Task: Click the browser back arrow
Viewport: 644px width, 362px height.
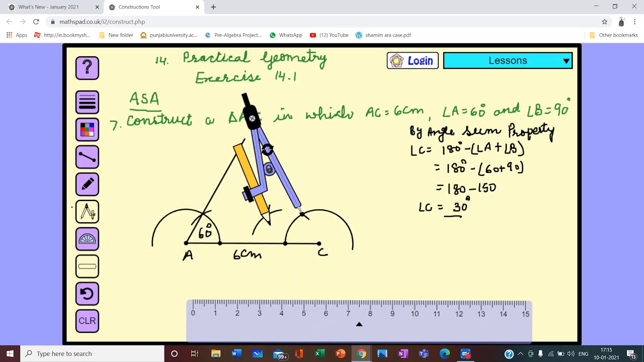Action: point(9,22)
